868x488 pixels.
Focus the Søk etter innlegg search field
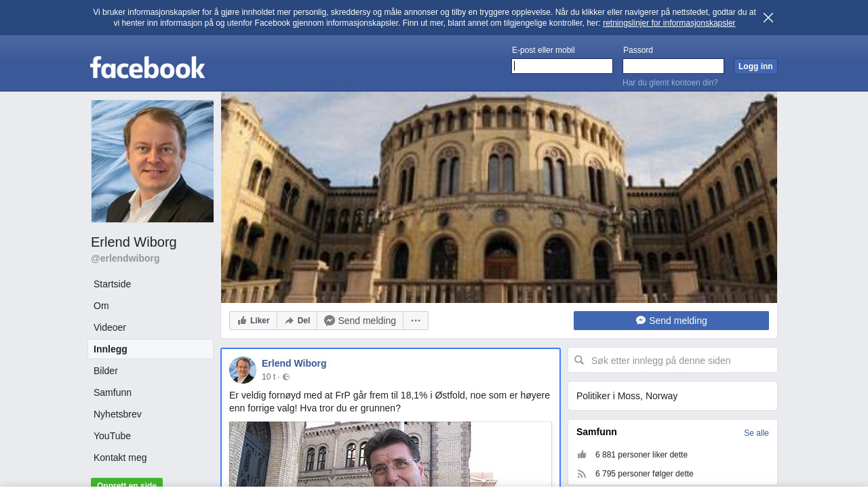pos(673,360)
